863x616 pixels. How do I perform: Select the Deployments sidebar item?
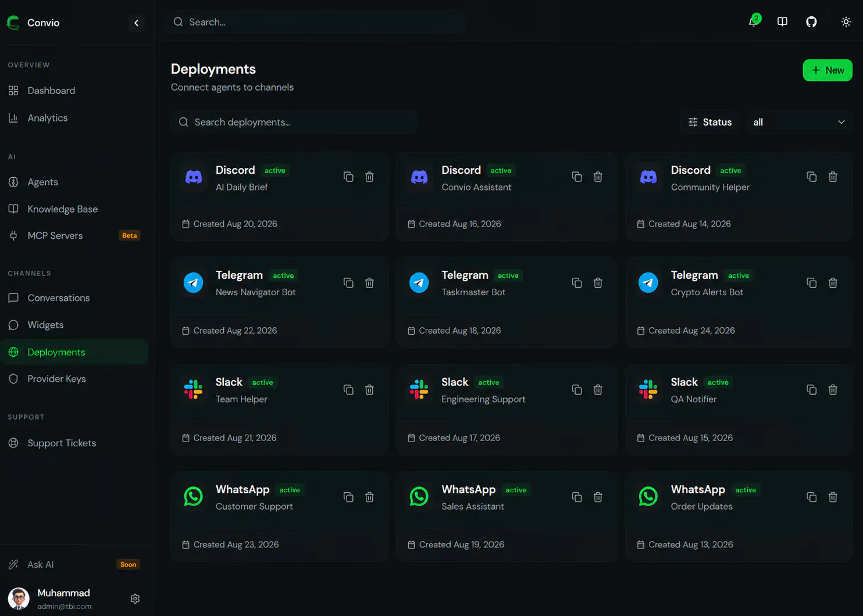pyautogui.click(x=74, y=352)
